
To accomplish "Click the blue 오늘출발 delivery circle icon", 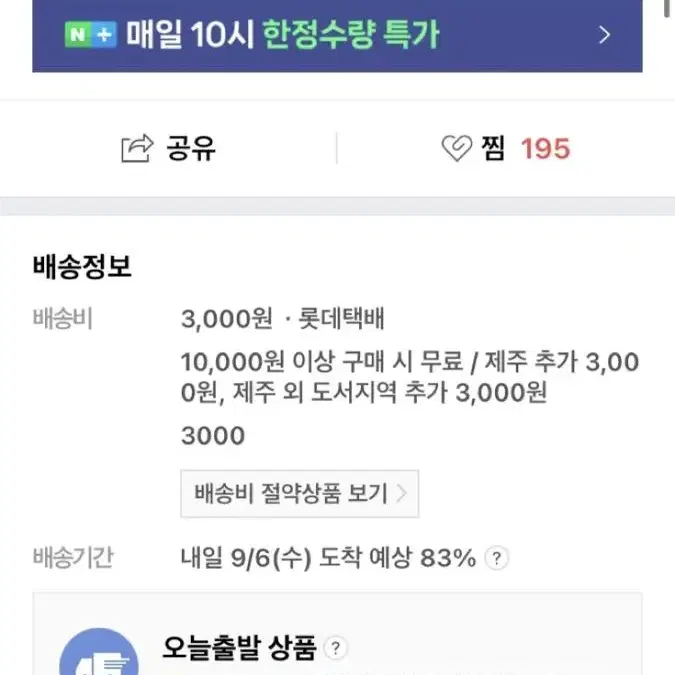I will click(x=99, y=652).
